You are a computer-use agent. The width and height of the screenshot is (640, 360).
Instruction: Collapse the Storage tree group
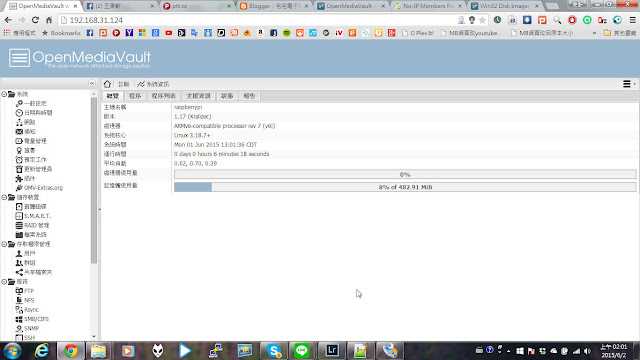[x=4, y=197]
